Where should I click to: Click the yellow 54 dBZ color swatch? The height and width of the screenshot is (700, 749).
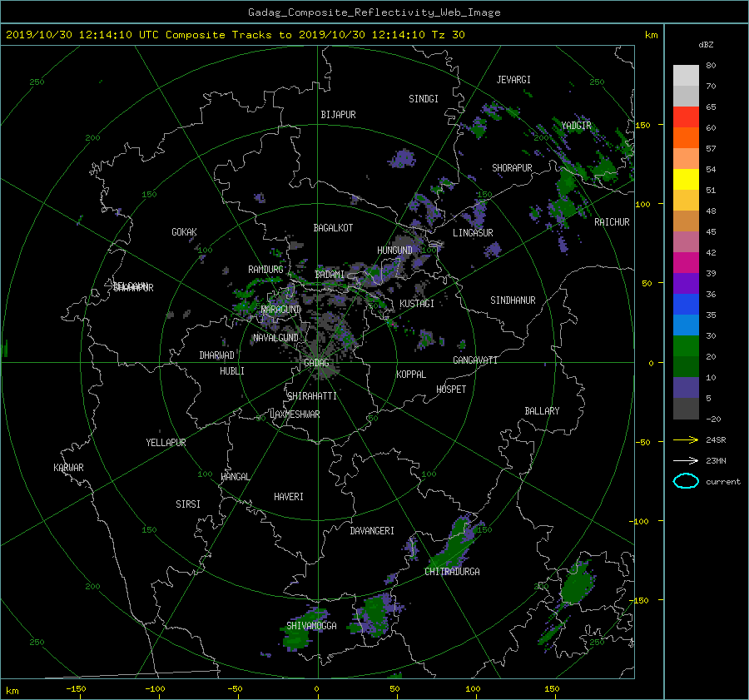(x=686, y=179)
